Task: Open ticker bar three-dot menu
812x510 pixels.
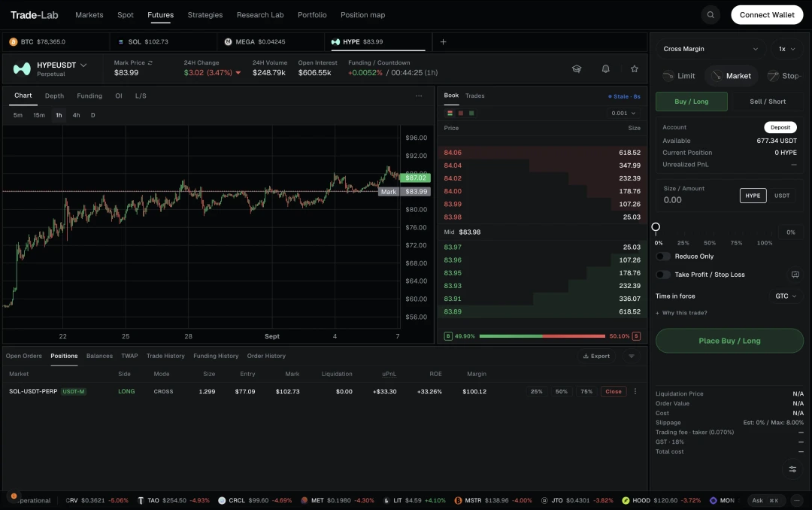Action: (x=797, y=501)
